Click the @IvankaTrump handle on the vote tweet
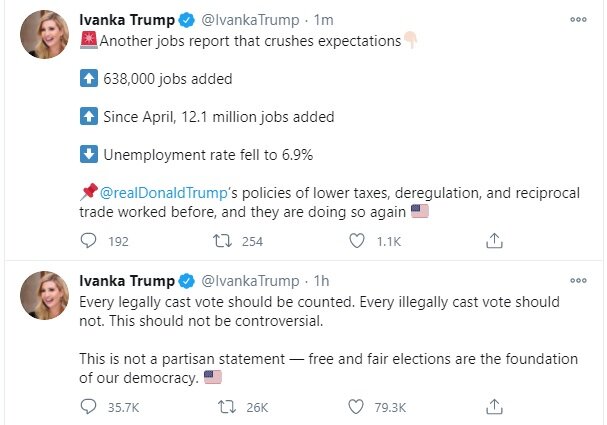The width and height of the screenshot is (607, 425). click(252, 280)
